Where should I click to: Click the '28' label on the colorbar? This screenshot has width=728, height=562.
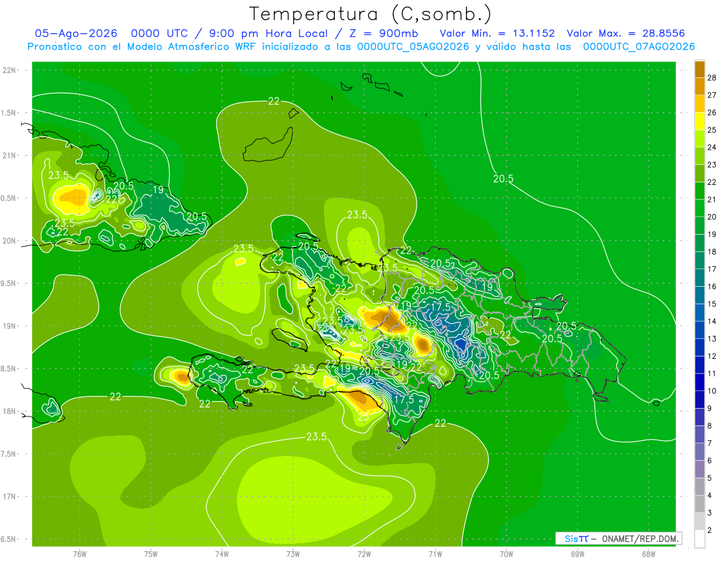(x=712, y=78)
